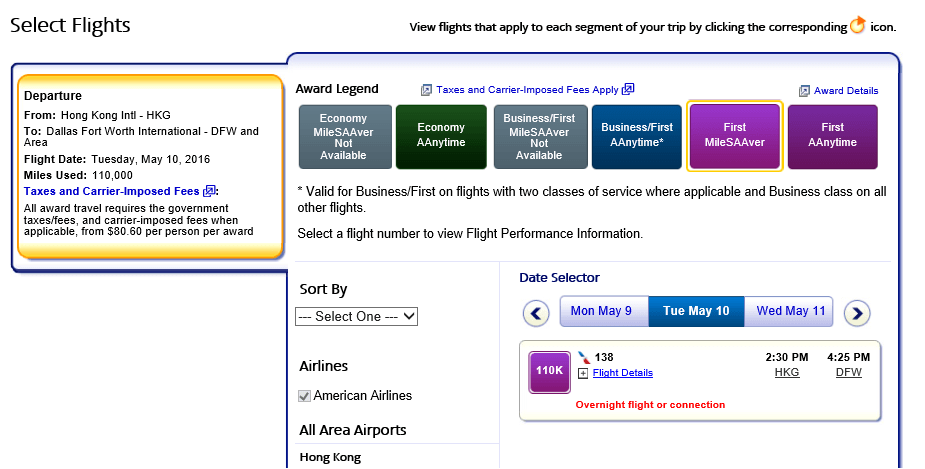Uncheck the American Airlines checkbox

point(304,396)
